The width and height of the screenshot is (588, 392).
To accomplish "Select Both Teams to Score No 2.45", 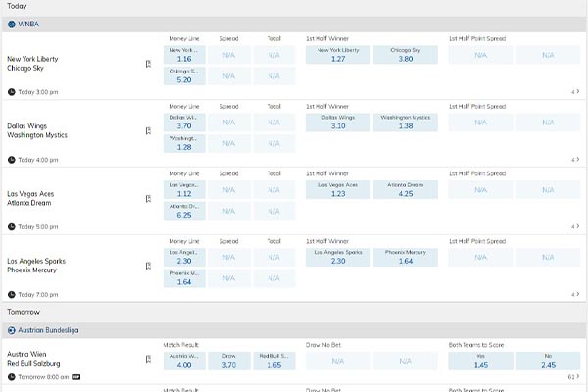I will pyautogui.click(x=548, y=361).
